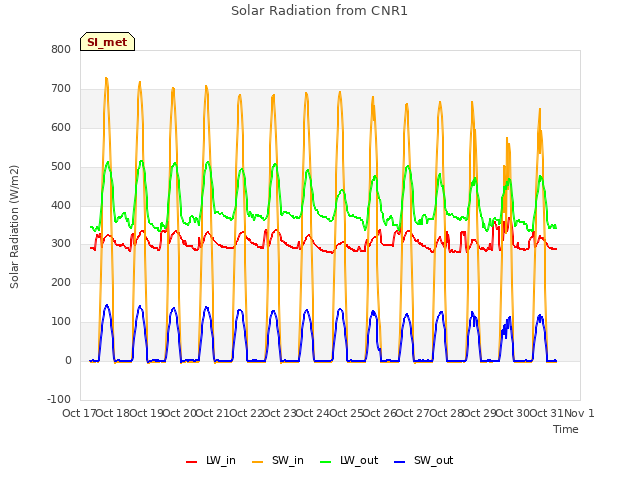Click the Oct 31 x-axis label
Viewport: 640px width, 480px height.
point(547,413)
